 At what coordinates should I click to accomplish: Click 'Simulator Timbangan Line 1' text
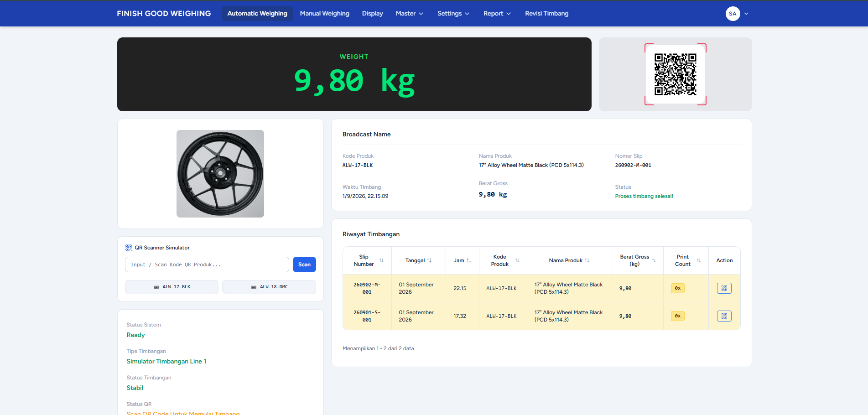tap(166, 361)
